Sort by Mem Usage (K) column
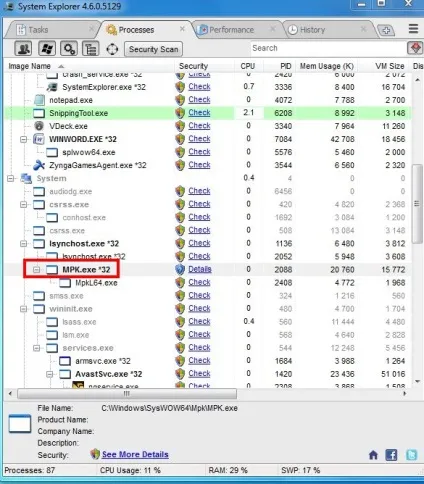The height and width of the screenshot is (484, 424). coord(327,66)
